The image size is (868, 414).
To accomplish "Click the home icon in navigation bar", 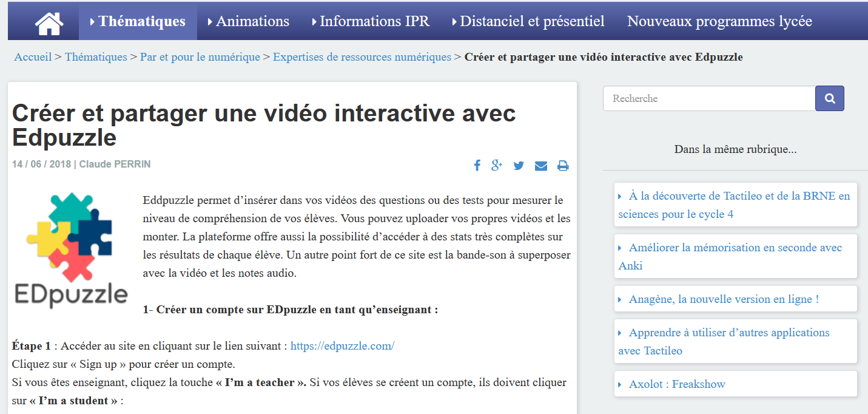I will pyautogui.click(x=49, y=22).
